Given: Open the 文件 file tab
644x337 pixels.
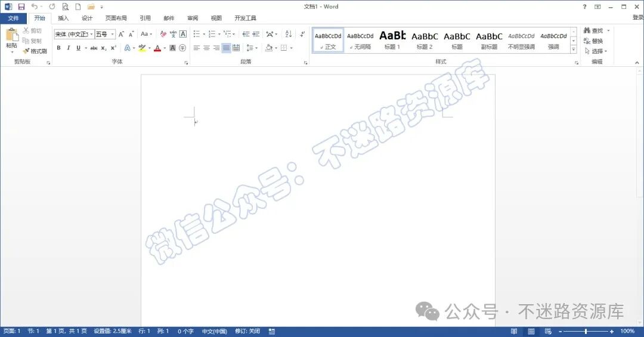Looking at the screenshot, I should (x=13, y=18).
